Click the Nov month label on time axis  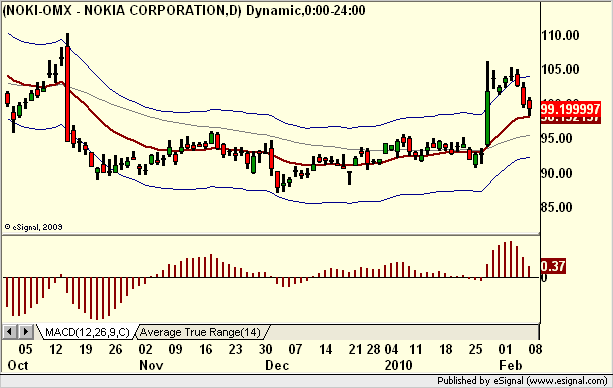point(151,365)
